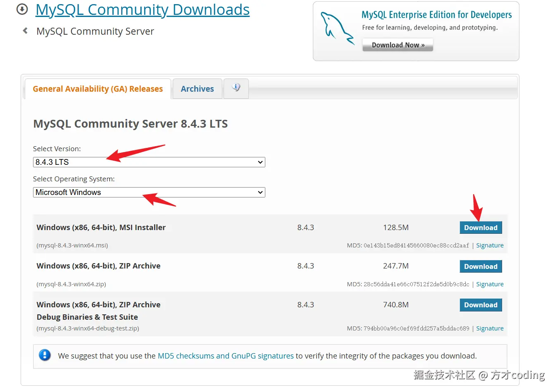This screenshot has width=555, height=392.
Task: Download the 740.8M Debug Binaries ZIP package
Action: point(481,305)
